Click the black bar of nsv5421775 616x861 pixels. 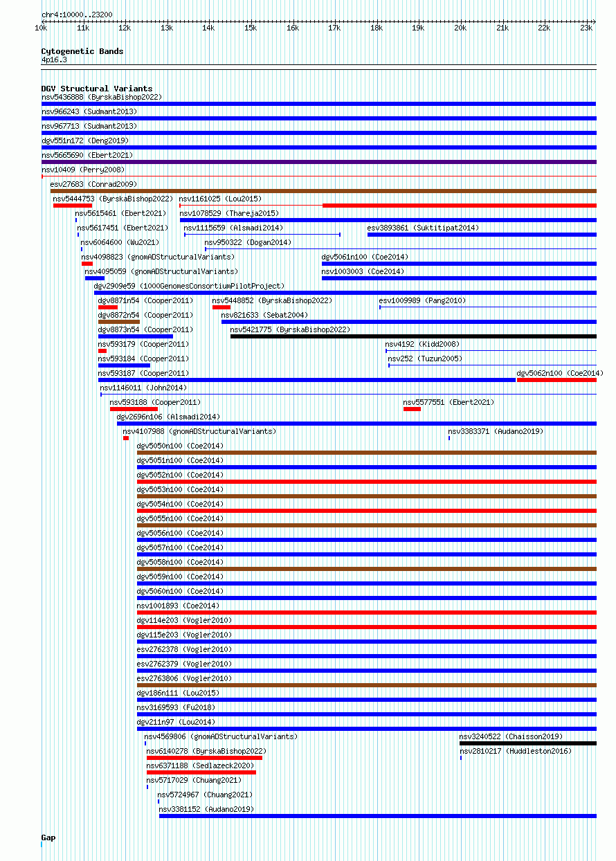point(413,336)
